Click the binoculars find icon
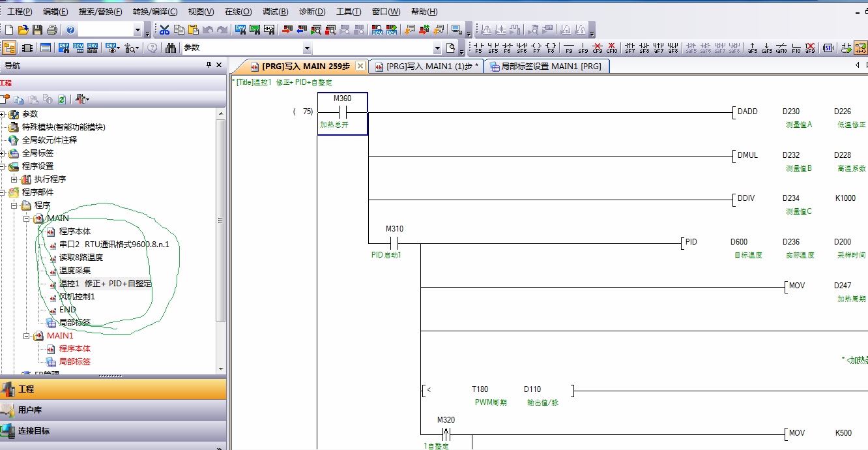Viewport: 868px width, 450px height. click(171, 48)
